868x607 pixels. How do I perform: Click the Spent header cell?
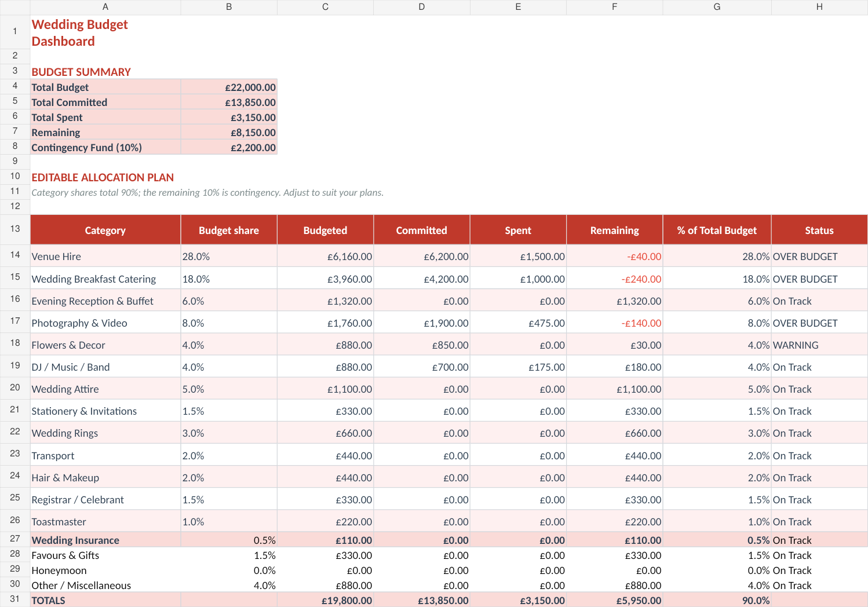click(x=518, y=230)
